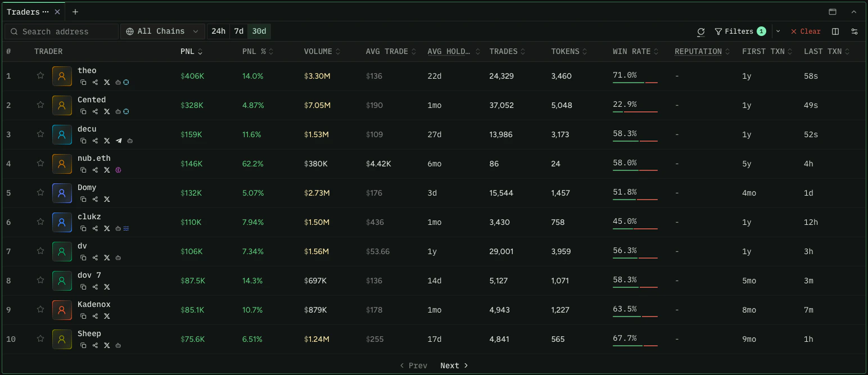The image size is (868, 375).
Task: Open trader nub.eth profile name
Action: coord(94,158)
